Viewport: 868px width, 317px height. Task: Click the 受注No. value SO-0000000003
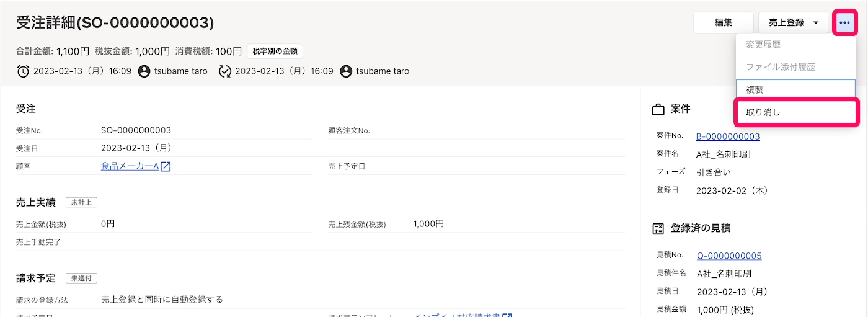click(x=136, y=130)
